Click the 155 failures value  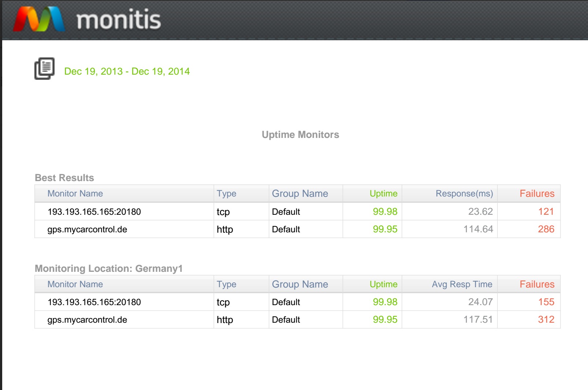point(546,302)
